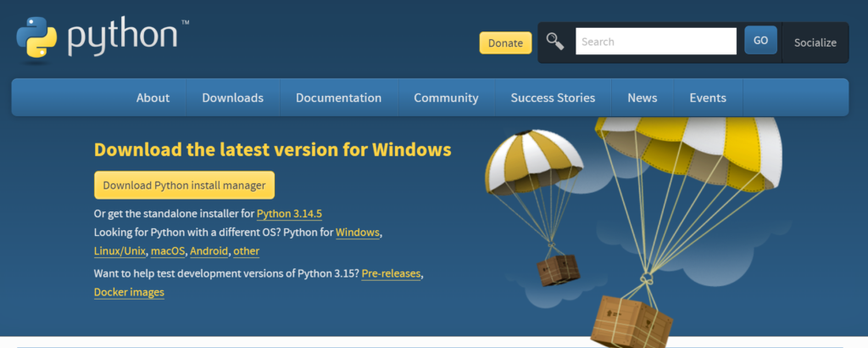Open the Docker images link
The width and height of the screenshot is (868, 348).
(x=129, y=292)
